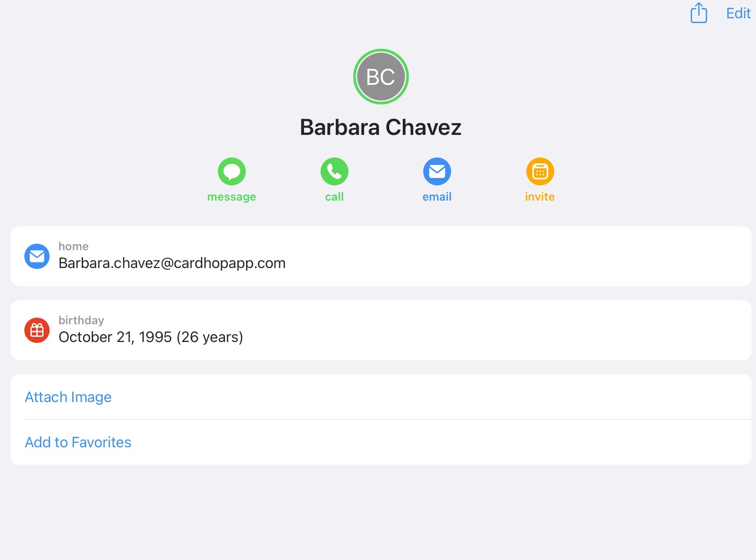Viewport: 756px width, 560px height.
Task: Click the home label above the email
Action: point(74,246)
